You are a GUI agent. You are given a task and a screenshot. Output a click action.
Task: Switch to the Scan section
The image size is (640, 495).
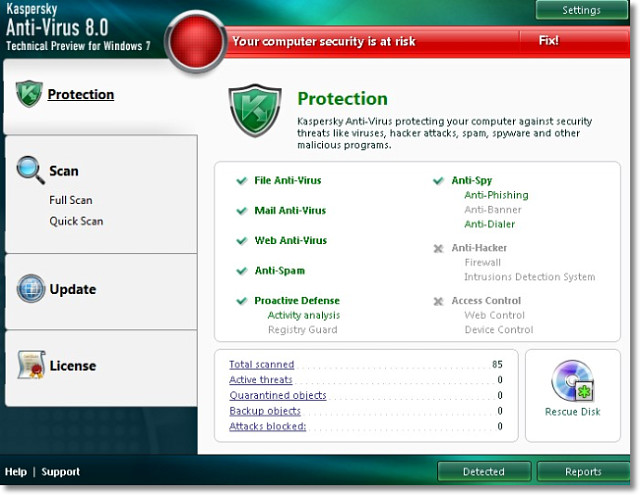point(64,171)
